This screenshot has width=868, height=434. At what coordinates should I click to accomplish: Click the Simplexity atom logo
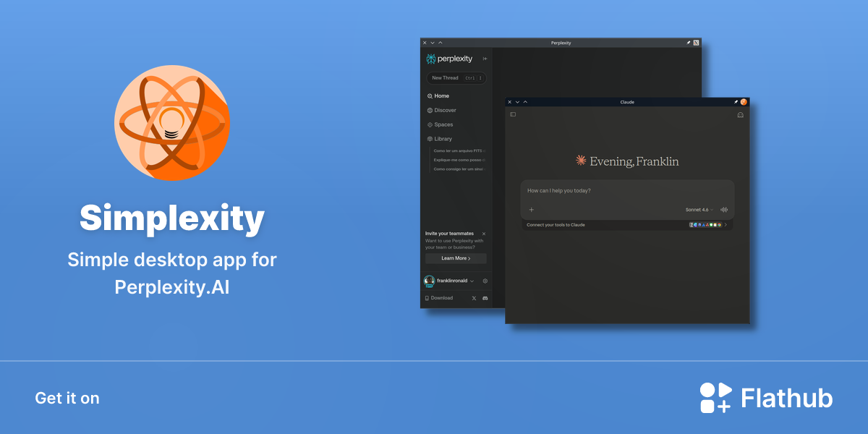tap(172, 123)
